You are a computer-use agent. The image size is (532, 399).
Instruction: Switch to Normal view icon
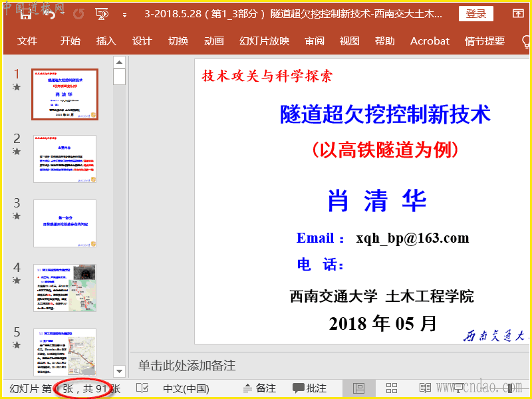[358, 388]
